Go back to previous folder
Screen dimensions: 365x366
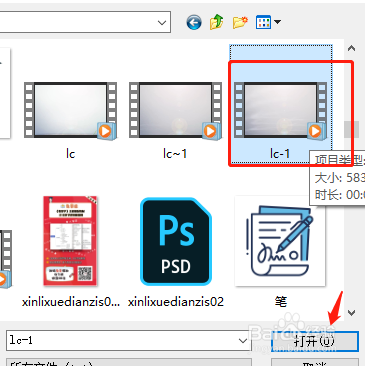[x=194, y=22]
